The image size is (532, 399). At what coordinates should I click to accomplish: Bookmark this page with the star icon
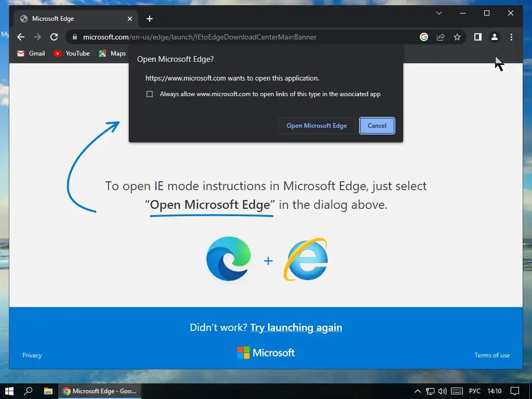[x=457, y=37]
